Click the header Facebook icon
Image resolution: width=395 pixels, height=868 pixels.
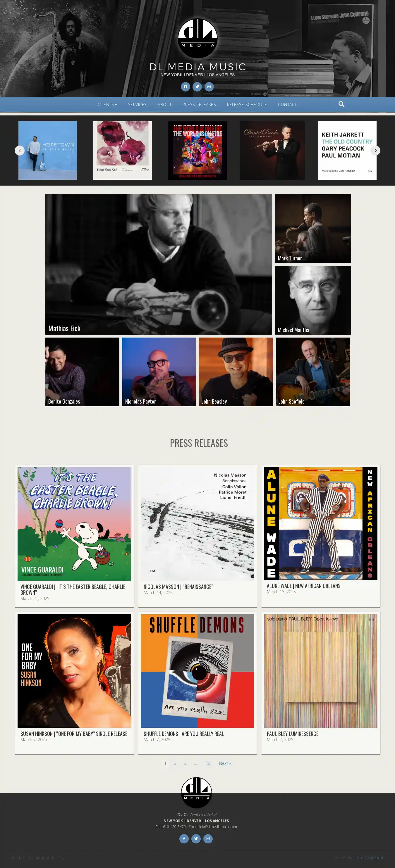[x=185, y=87]
